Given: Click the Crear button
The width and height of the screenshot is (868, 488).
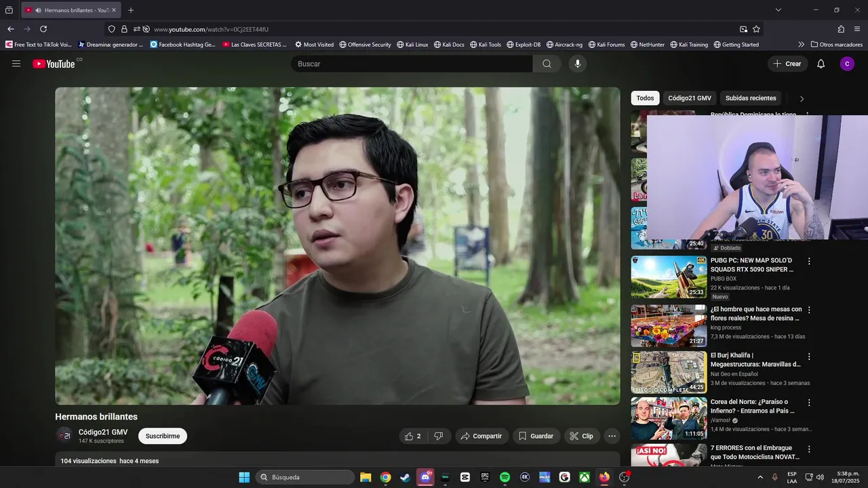Looking at the screenshot, I should [787, 64].
